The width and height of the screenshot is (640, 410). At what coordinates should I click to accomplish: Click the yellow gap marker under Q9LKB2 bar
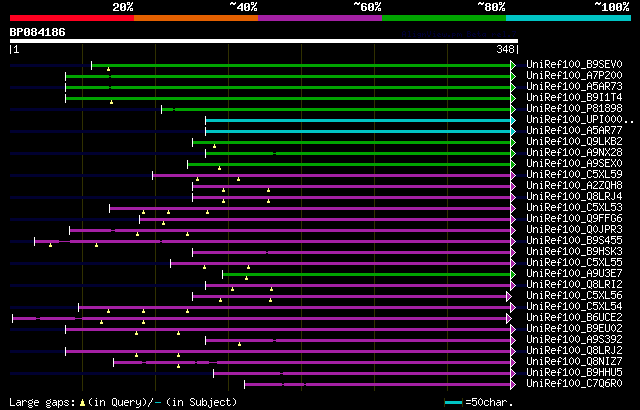(214, 146)
